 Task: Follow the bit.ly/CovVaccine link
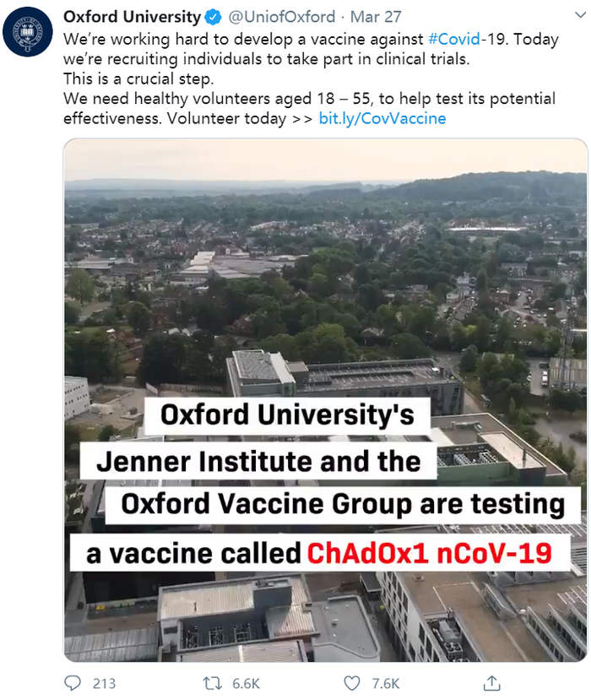pyautogui.click(x=382, y=118)
